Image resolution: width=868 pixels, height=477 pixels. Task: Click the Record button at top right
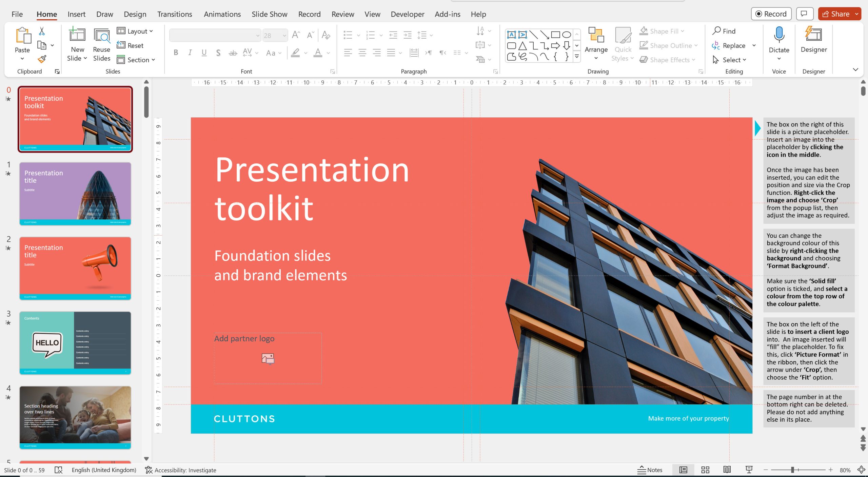point(771,14)
